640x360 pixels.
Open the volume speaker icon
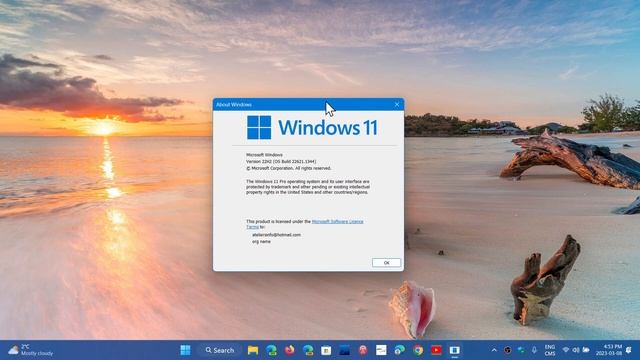pyautogui.click(x=576, y=350)
